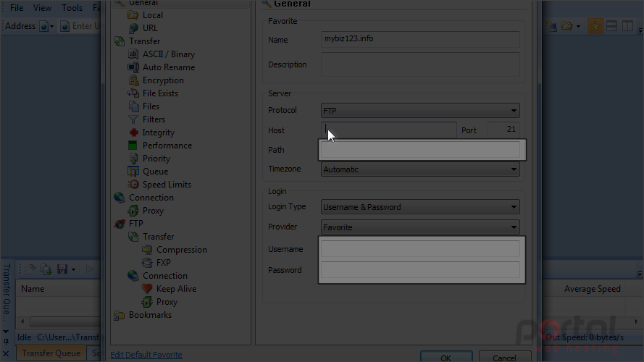Image resolution: width=644 pixels, height=362 pixels.
Task: Select the File Exists icon
Action: click(x=133, y=93)
